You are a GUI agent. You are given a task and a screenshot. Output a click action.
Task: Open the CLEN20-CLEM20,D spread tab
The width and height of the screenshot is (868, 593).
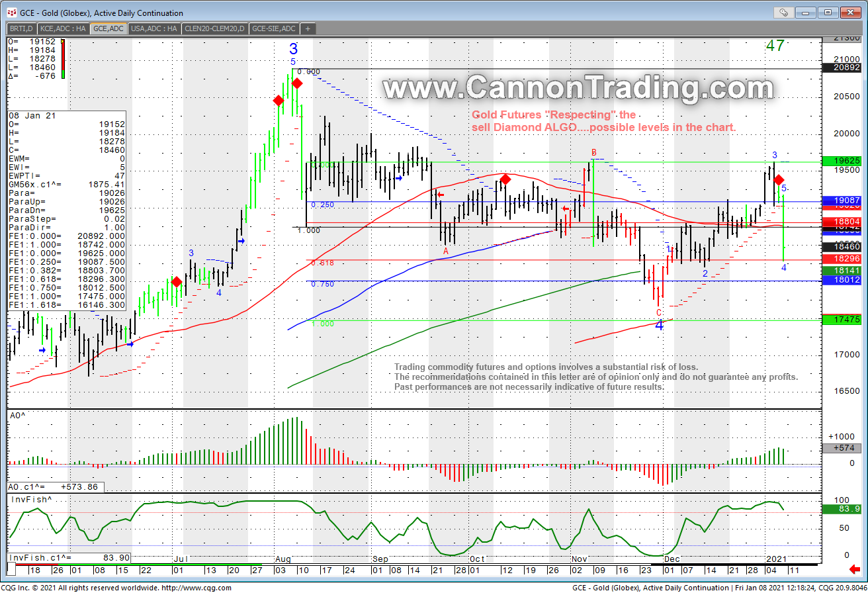215,28
